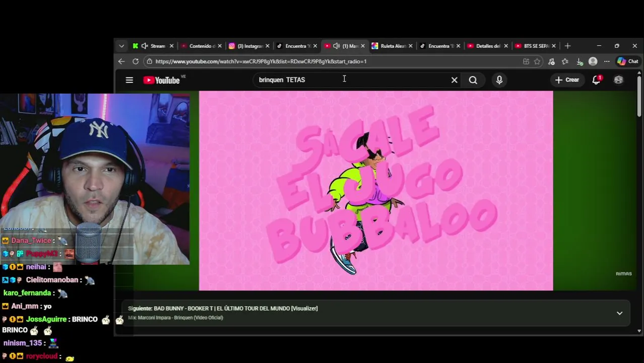
Task: Click Mix: Marconi Impara - Brinquen text
Action: click(175, 318)
